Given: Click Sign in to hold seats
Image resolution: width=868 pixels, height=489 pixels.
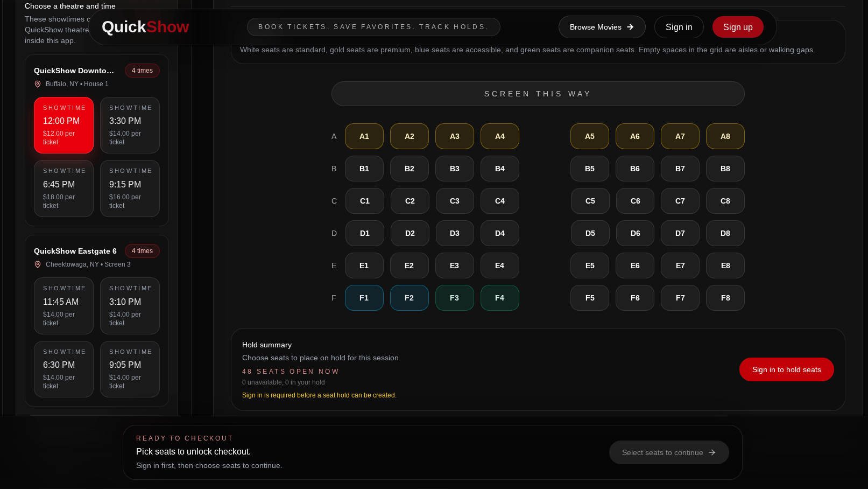Looking at the screenshot, I should (786, 369).
